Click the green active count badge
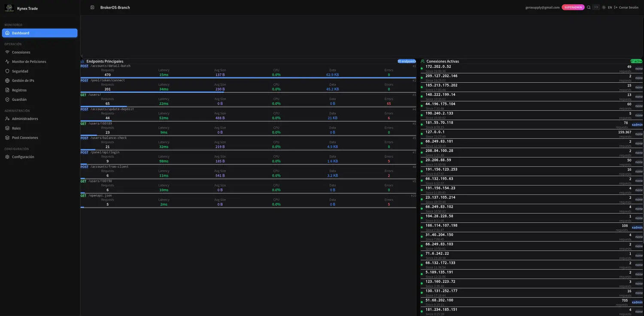 [x=636, y=61]
